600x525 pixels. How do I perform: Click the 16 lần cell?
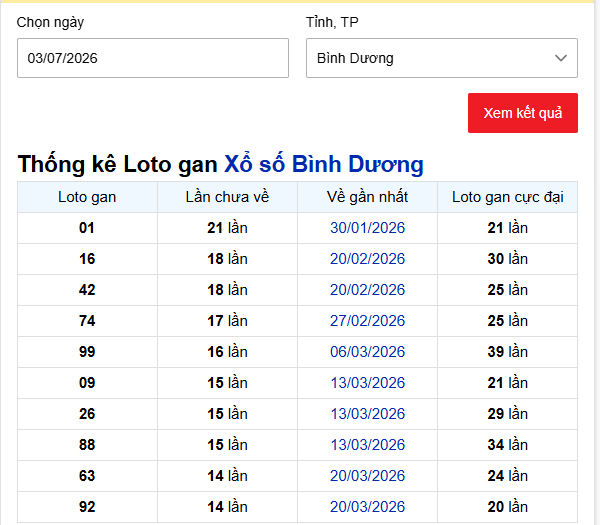(x=227, y=352)
